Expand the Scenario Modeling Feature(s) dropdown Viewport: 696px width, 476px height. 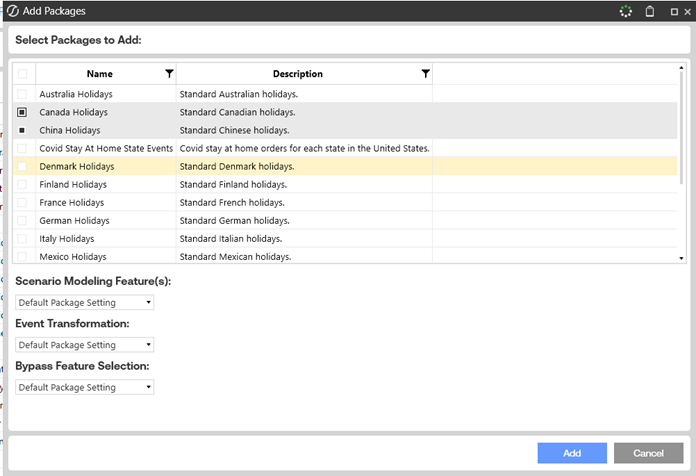pyautogui.click(x=85, y=302)
